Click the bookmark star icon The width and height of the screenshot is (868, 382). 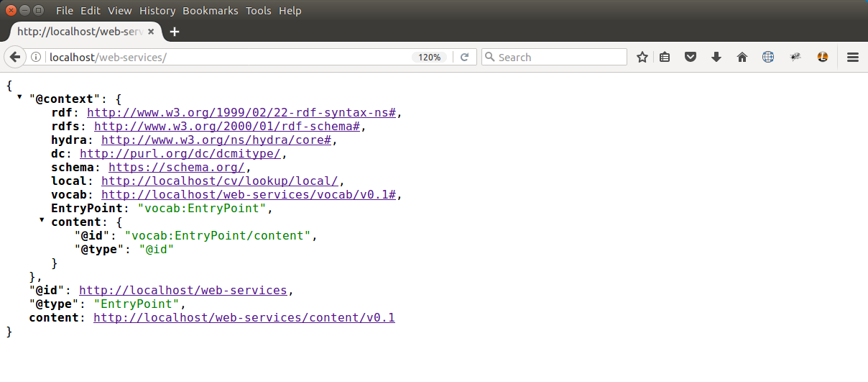[x=642, y=58]
